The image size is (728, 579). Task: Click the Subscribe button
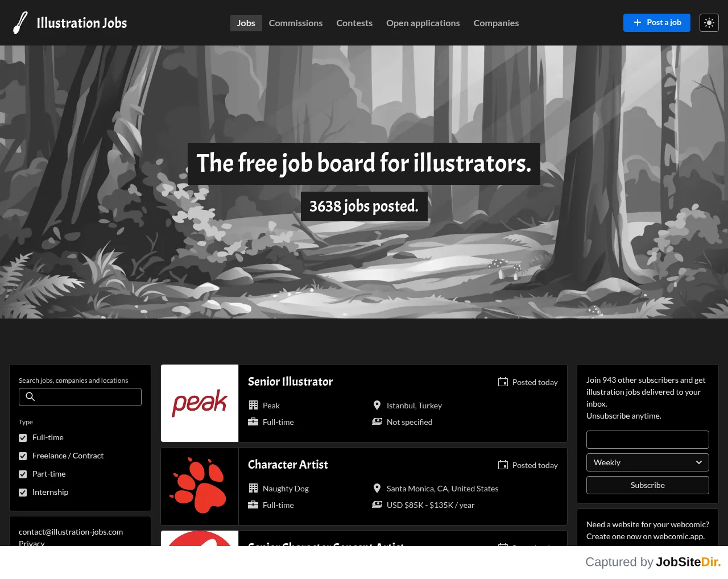coord(648,485)
